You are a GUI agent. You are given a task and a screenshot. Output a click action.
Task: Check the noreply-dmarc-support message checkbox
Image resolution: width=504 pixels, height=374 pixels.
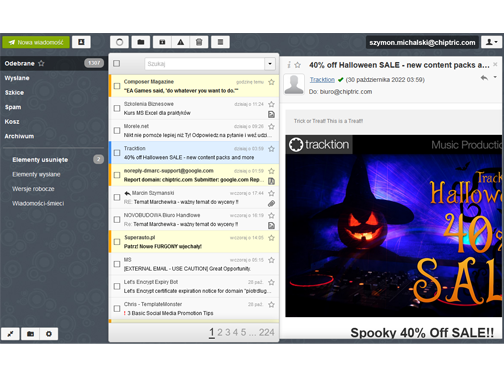(117, 175)
